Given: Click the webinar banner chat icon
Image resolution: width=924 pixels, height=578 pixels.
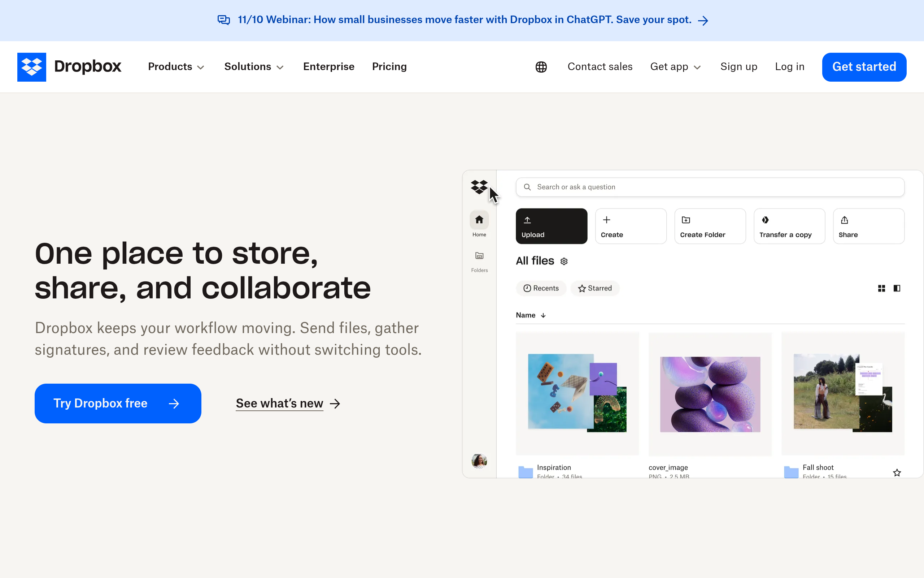Looking at the screenshot, I should click(224, 20).
